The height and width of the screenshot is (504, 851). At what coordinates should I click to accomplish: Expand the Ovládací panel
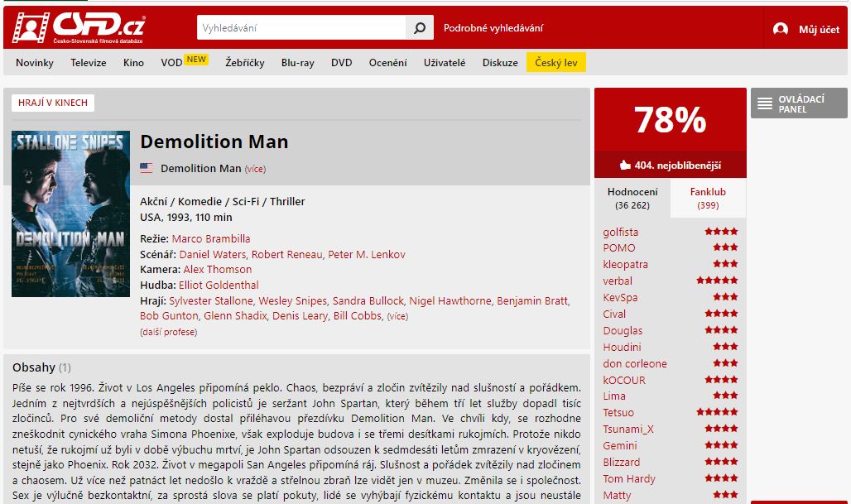tap(799, 103)
